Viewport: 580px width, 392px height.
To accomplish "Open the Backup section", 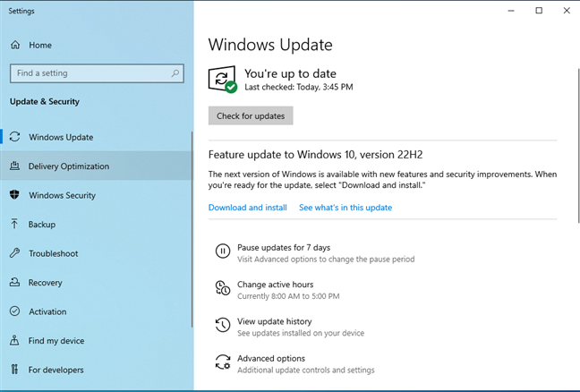I will pos(96,224).
